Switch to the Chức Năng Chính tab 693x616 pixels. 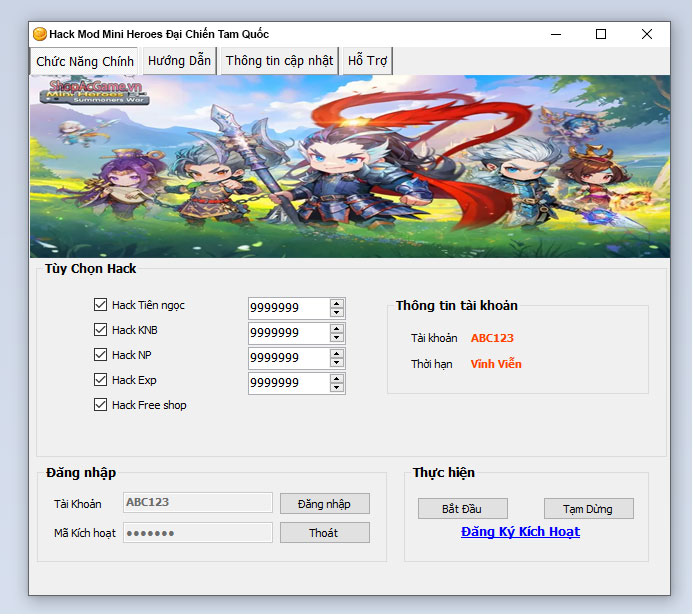click(85, 61)
